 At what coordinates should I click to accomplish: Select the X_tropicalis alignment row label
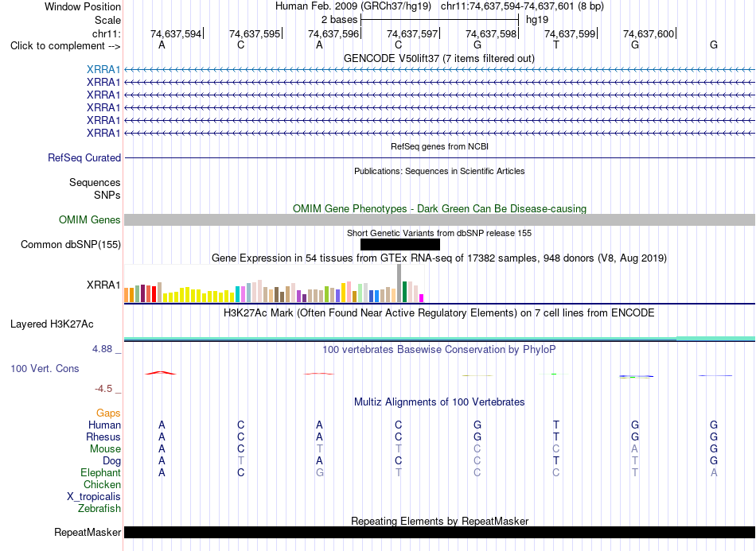click(x=94, y=497)
